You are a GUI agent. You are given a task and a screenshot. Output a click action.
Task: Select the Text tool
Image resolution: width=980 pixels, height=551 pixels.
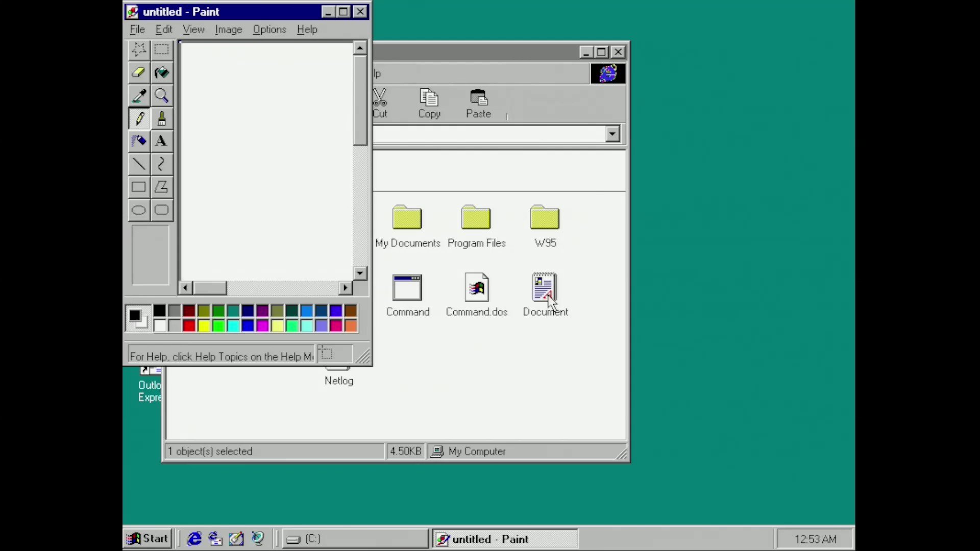tap(162, 141)
